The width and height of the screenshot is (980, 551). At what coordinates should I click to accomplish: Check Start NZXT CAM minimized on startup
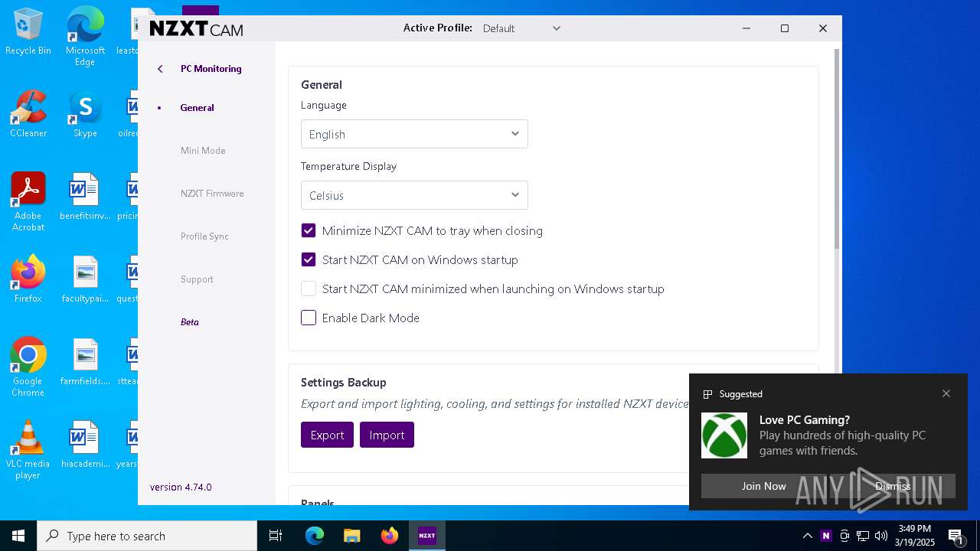tap(309, 289)
